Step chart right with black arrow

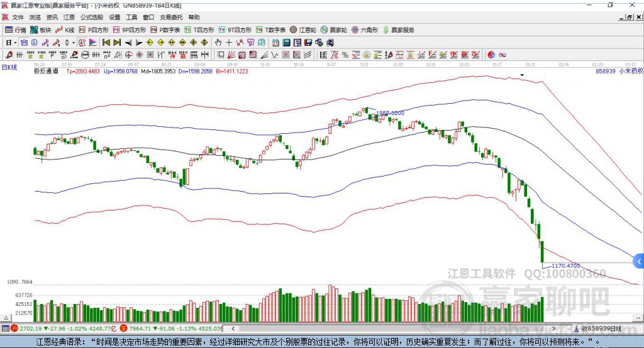[x=139, y=43]
